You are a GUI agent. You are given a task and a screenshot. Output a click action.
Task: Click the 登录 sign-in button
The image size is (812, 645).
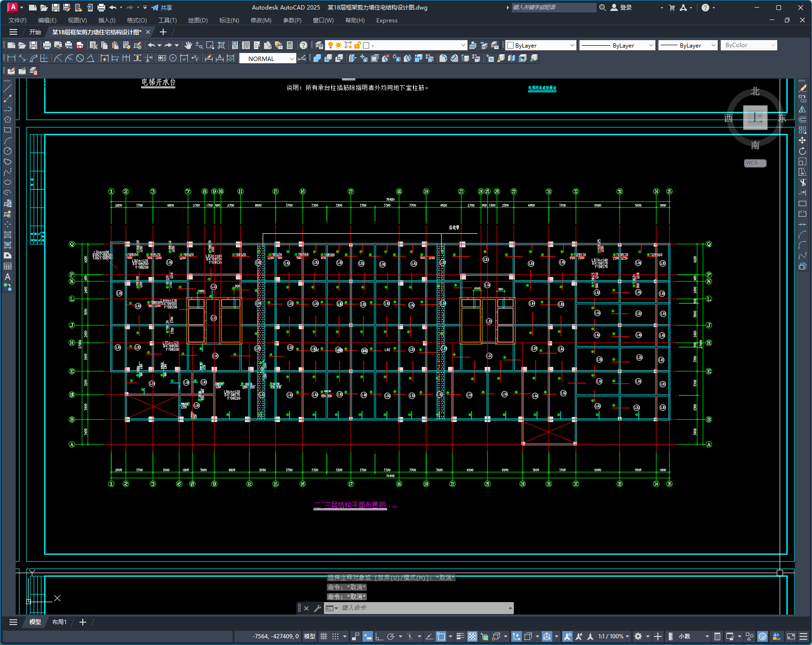click(x=621, y=8)
